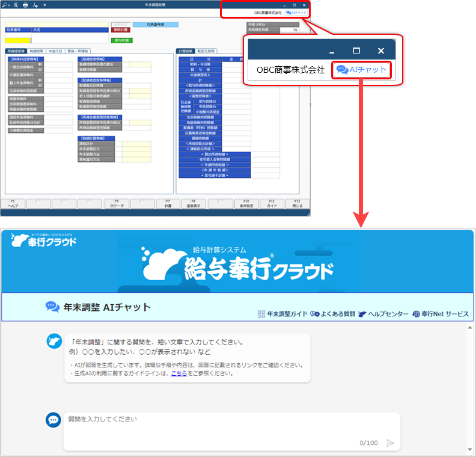Click the magnifier-plus search icon in 年末調整処理 title bar
Image resolution: width=476 pixels, height=457 pixels.
[6, 5]
